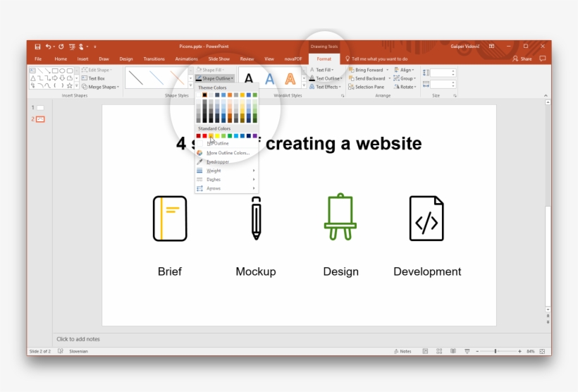Expand the shapes gallery More arrow

tap(77, 85)
